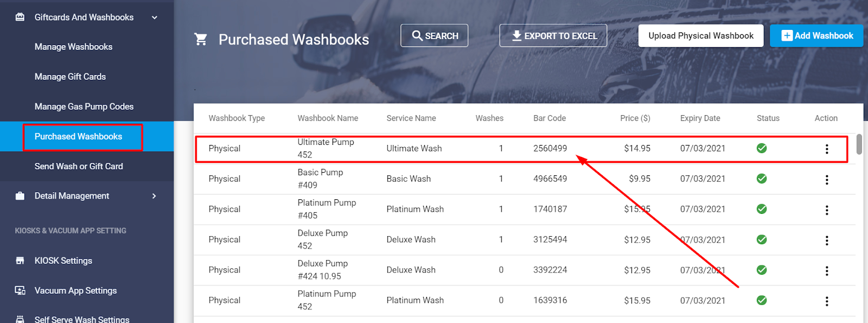
Task: Sort by Price ($) column header
Action: point(635,118)
